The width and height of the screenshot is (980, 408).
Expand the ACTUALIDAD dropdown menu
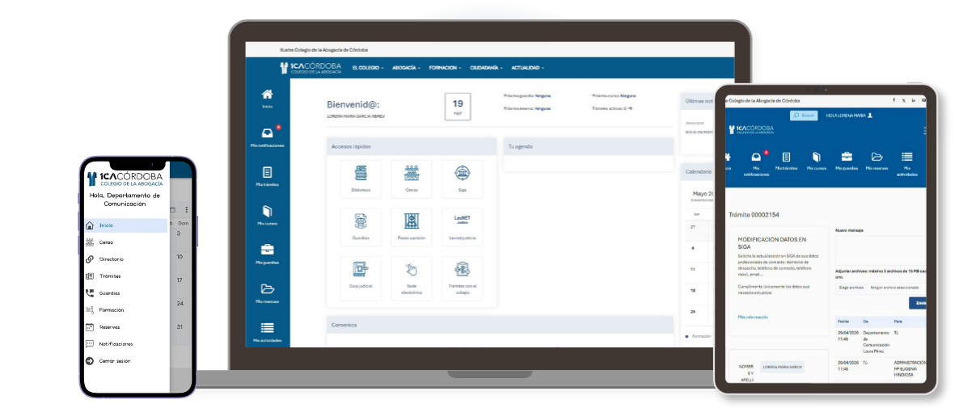click(x=528, y=67)
